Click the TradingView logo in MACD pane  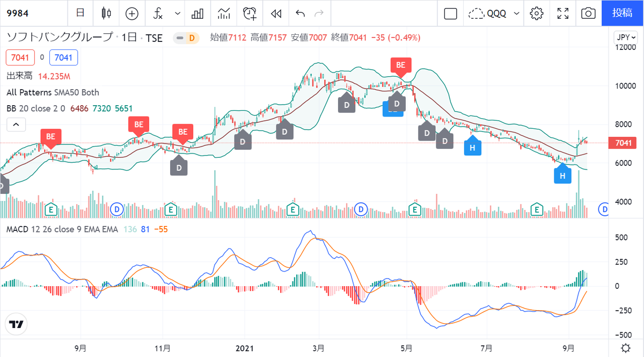16,324
